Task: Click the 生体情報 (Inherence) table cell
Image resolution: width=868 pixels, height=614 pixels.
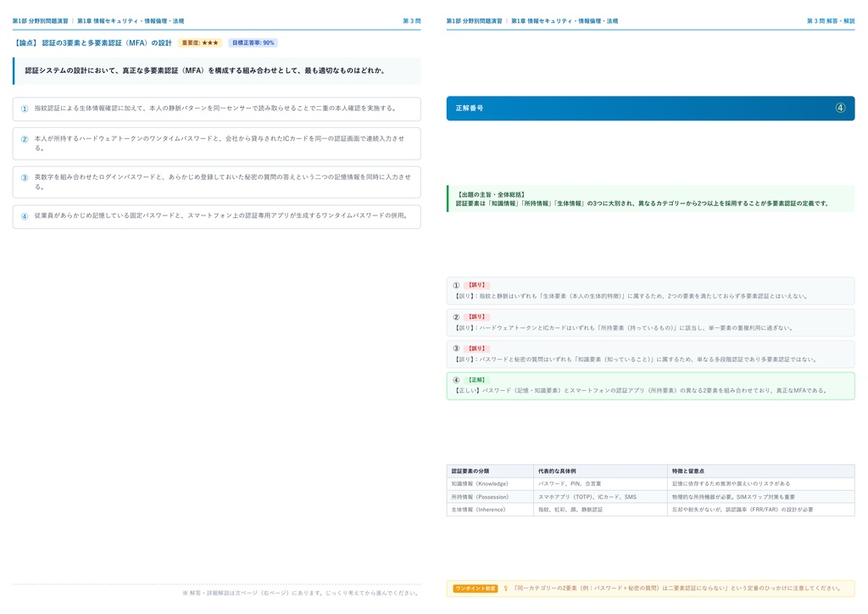Action: [490, 510]
